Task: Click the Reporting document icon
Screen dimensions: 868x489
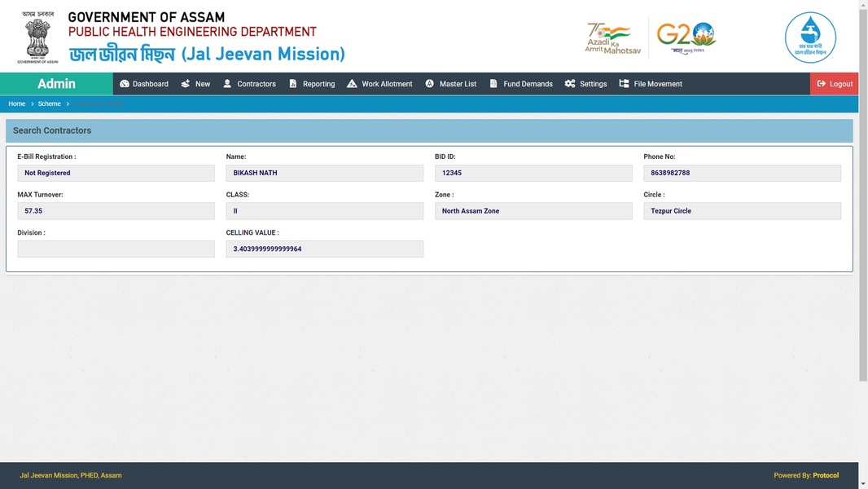Action: [x=293, y=84]
